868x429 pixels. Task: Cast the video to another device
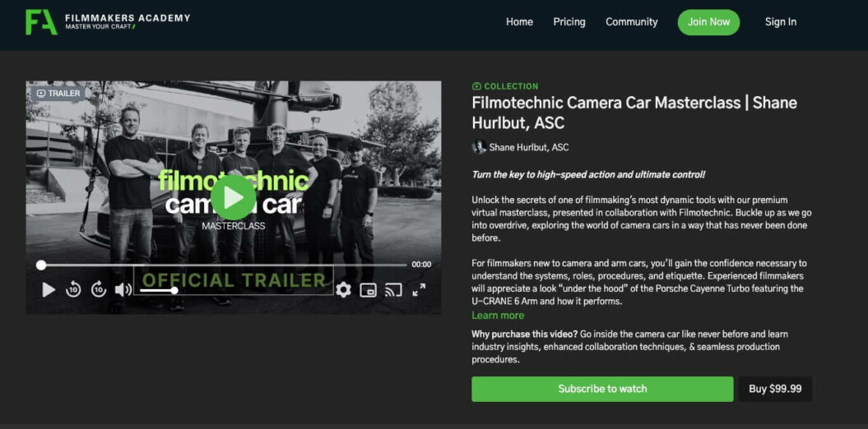pos(393,289)
